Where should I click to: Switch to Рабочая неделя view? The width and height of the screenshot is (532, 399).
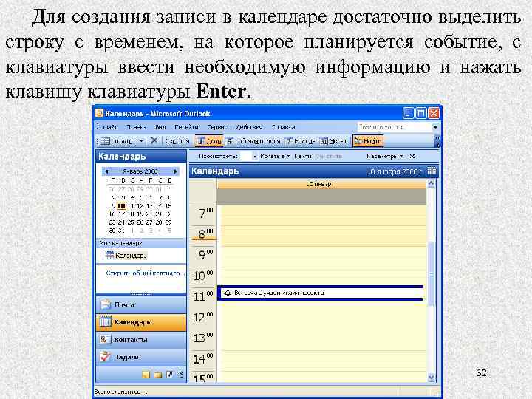coord(253,141)
